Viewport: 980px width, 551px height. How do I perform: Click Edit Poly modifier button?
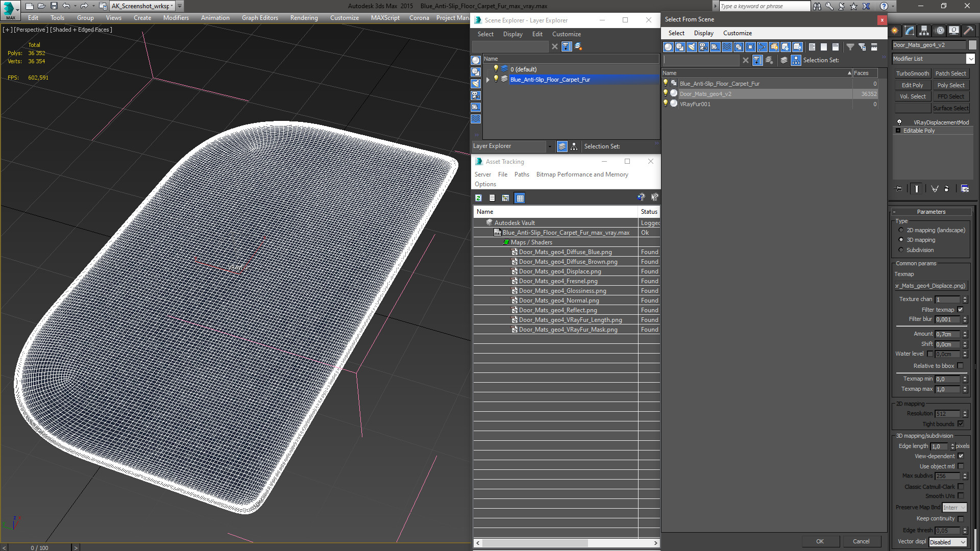(913, 85)
